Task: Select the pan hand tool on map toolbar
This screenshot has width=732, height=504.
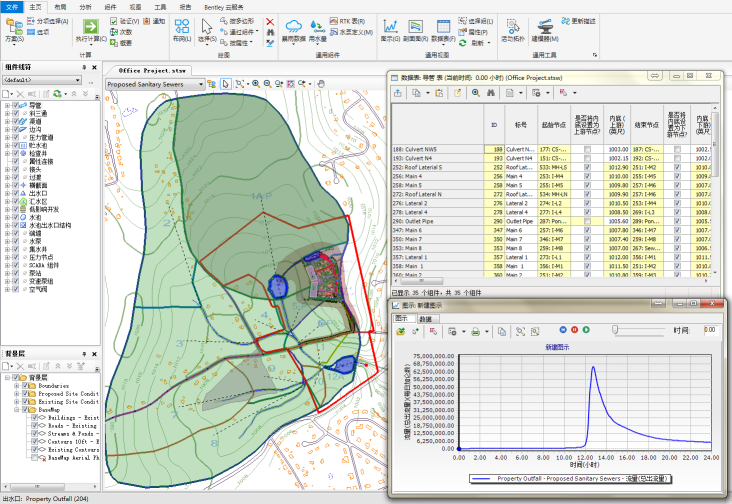Action: [321, 84]
